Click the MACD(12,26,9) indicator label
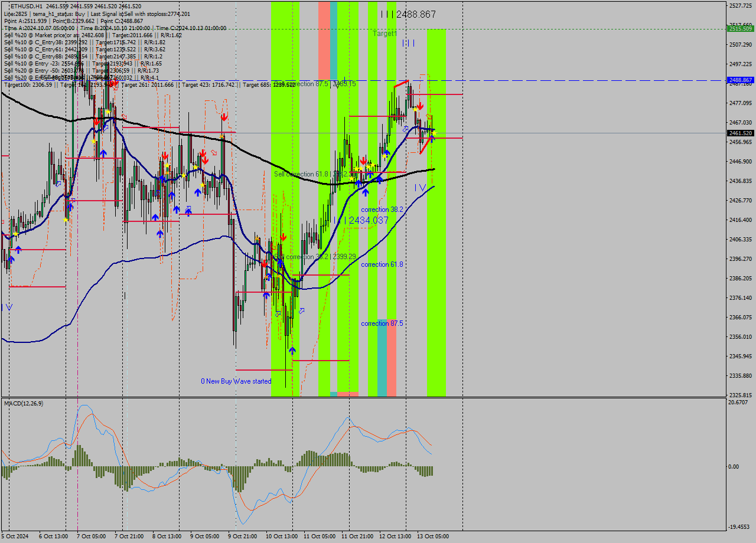756x543 pixels. click(24, 403)
